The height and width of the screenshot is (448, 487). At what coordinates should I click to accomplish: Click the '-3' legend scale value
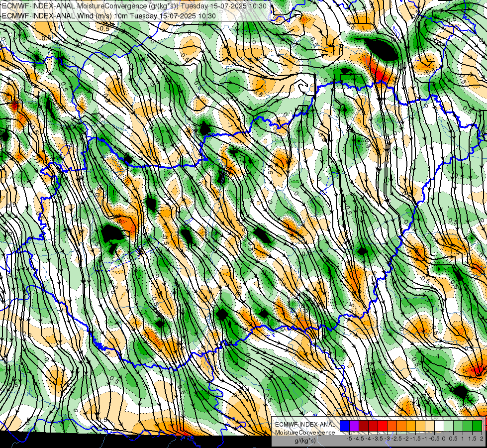pyautogui.click(x=388, y=439)
